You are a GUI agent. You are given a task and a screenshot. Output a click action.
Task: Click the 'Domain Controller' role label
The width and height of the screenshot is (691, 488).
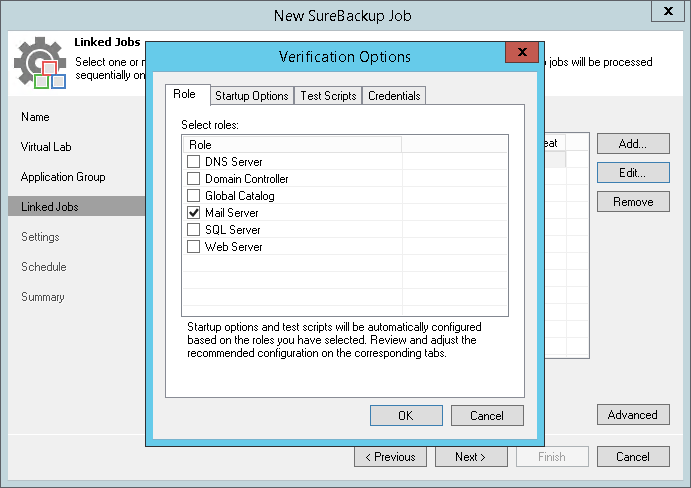(246, 179)
